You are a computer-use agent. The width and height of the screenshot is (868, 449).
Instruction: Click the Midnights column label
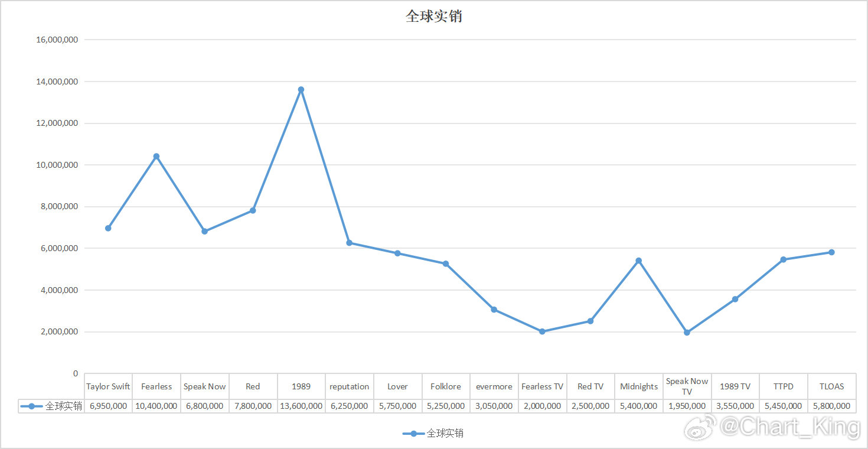pos(639,386)
